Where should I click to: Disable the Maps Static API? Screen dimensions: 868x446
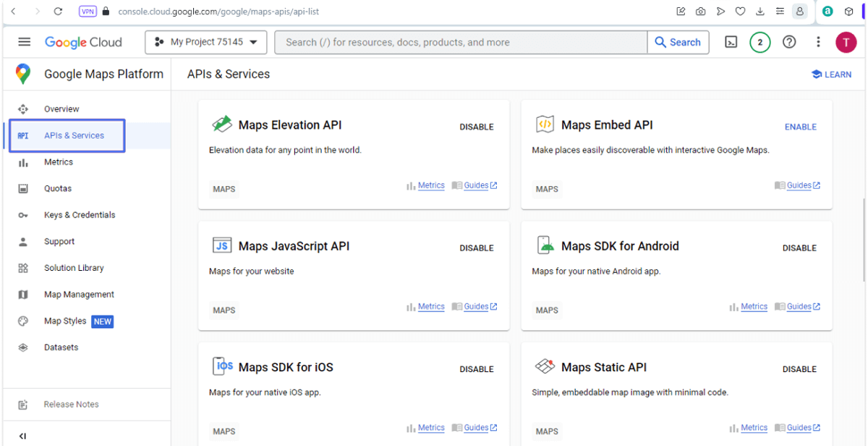[799, 369]
